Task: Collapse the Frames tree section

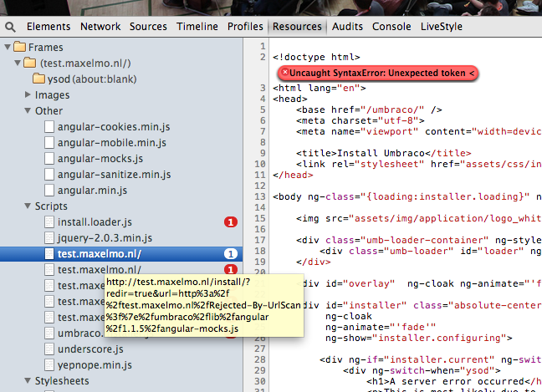Action: click(8, 48)
